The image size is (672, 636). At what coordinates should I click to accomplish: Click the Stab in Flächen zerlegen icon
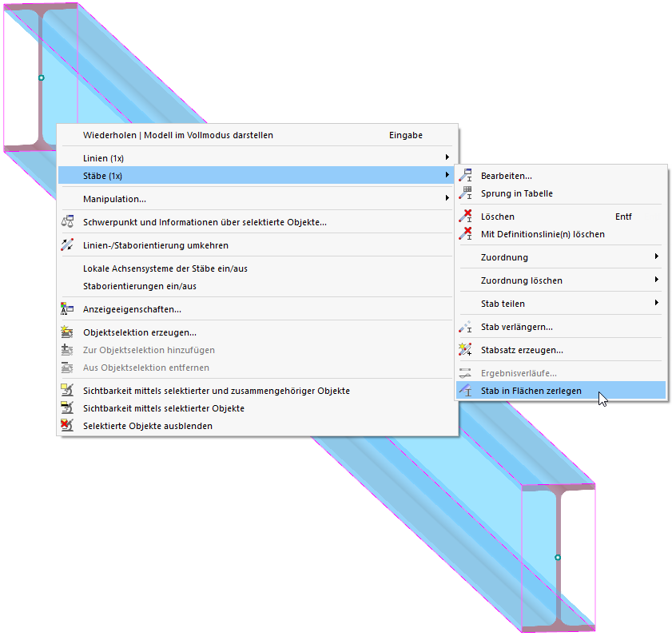(465, 391)
